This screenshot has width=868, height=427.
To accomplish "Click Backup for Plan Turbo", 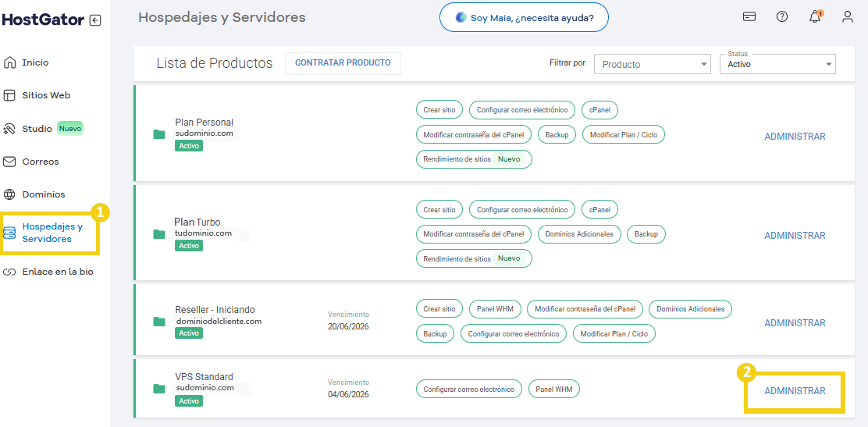I will pyautogui.click(x=646, y=234).
